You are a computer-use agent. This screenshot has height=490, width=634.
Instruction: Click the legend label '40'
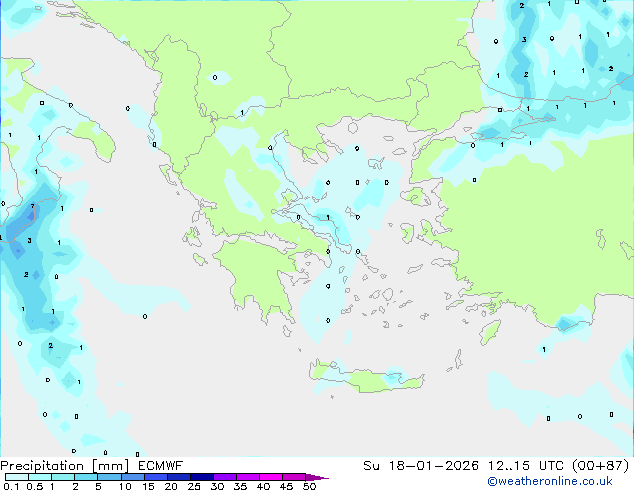pos(263,486)
